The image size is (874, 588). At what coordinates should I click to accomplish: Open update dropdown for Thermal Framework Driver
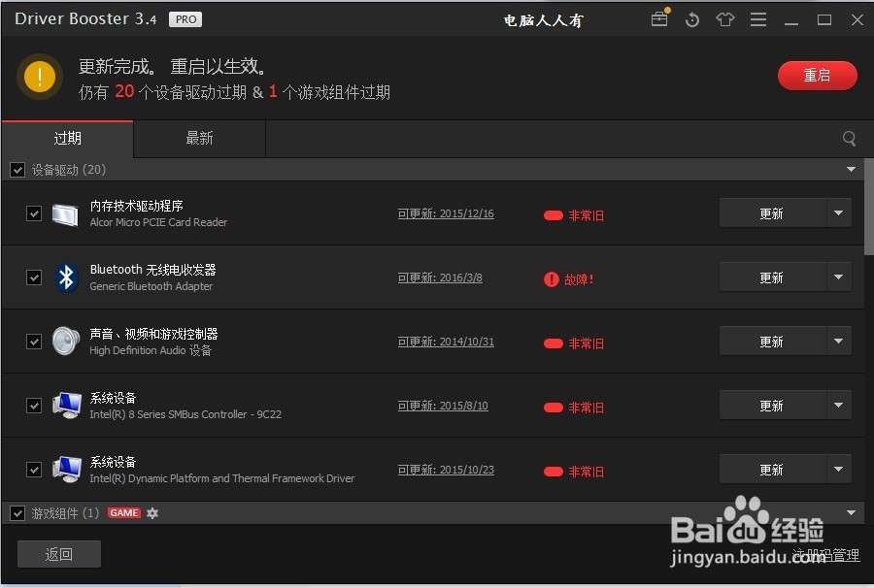point(839,469)
